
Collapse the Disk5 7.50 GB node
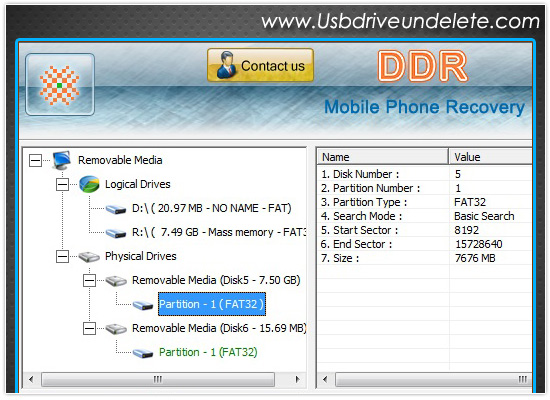tap(89, 280)
